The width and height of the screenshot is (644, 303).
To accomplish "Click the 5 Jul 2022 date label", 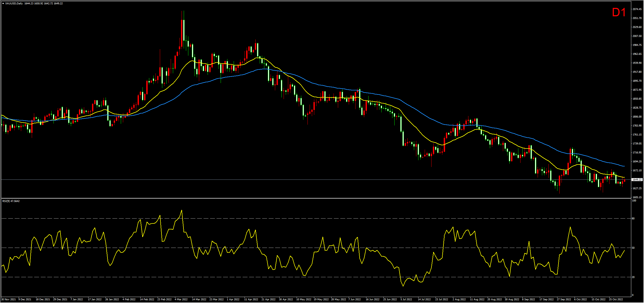I will coord(406,299).
